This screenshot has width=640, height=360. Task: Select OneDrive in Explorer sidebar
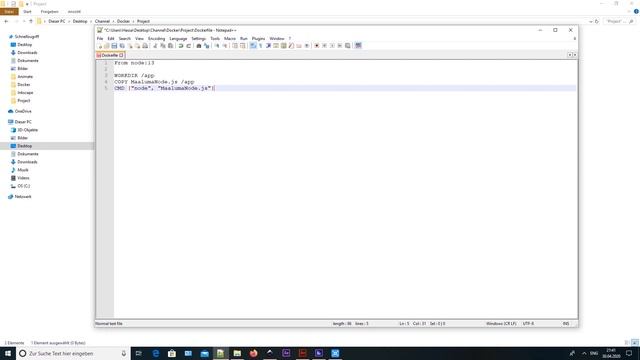(x=23, y=111)
